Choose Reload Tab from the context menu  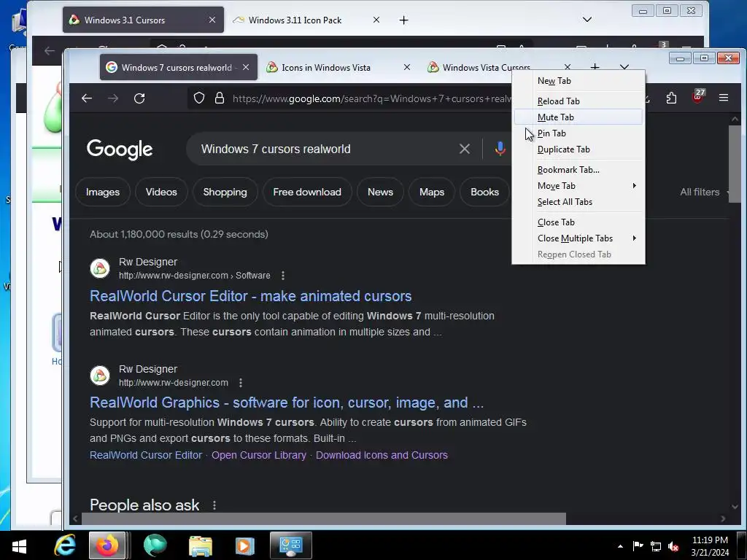pyautogui.click(x=578, y=101)
